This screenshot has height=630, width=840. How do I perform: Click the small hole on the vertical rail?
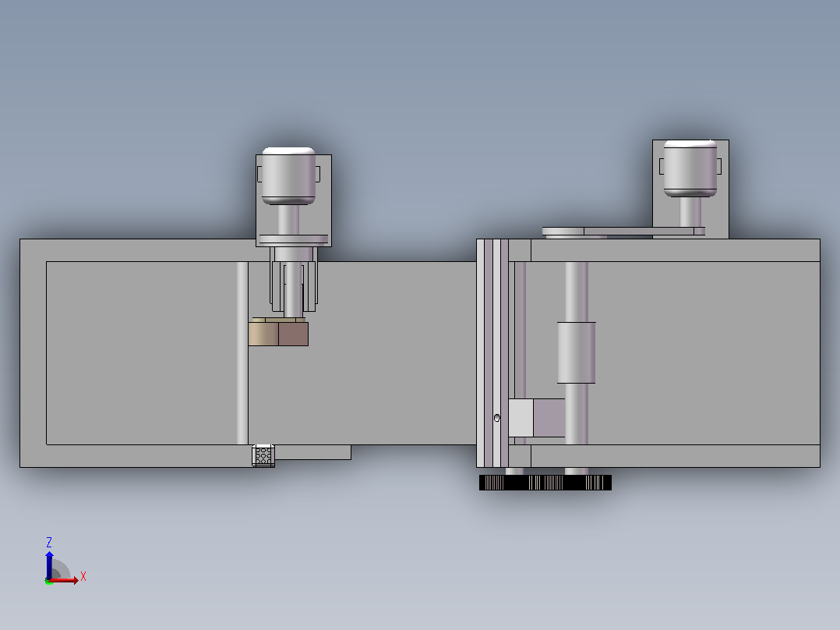pyautogui.click(x=496, y=418)
